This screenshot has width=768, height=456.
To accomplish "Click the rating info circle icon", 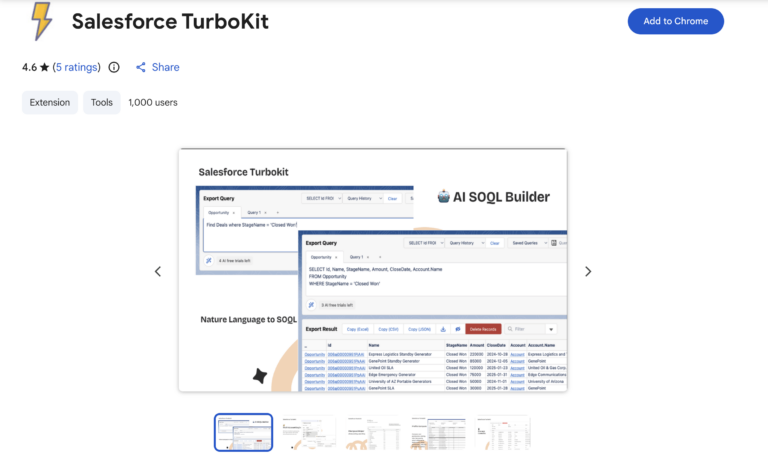I will click(114, 67).
